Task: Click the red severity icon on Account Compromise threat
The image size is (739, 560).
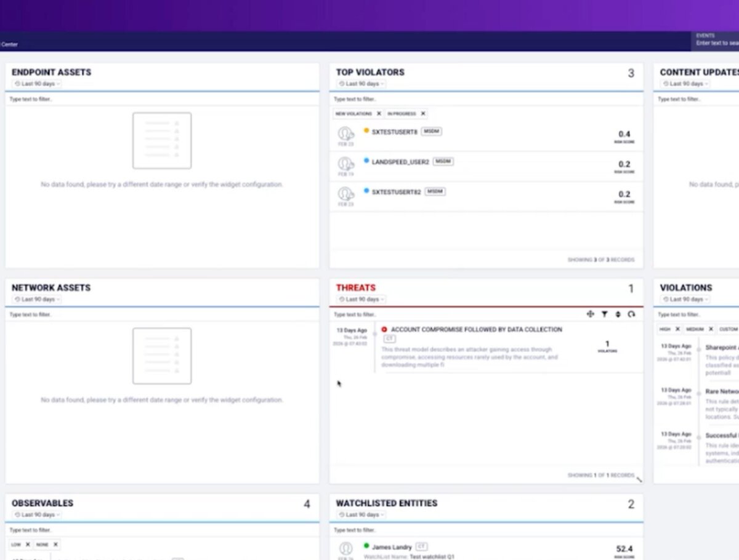Action: coord(384,329)
